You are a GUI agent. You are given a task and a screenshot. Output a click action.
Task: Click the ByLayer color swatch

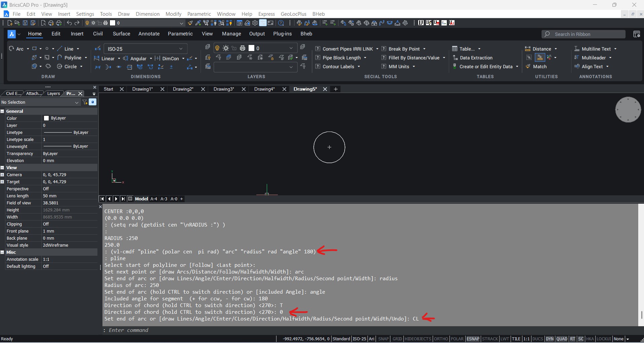click(x=46, y=118)
